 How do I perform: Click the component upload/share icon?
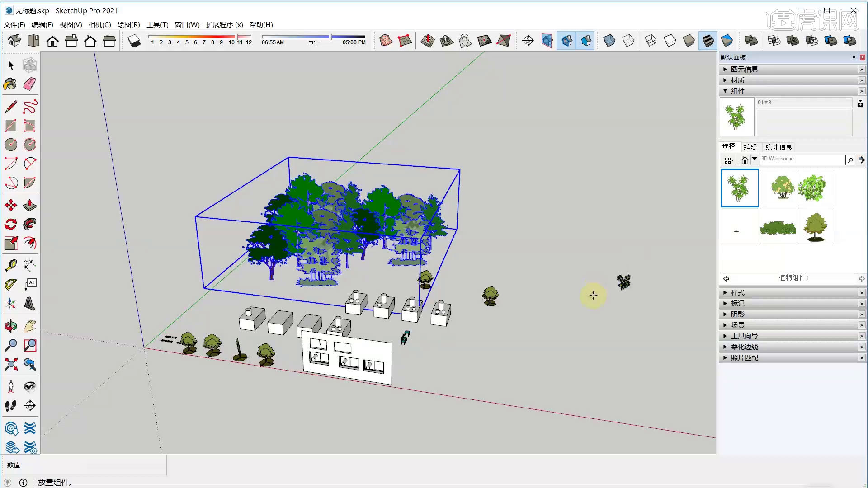click(861, 159)
